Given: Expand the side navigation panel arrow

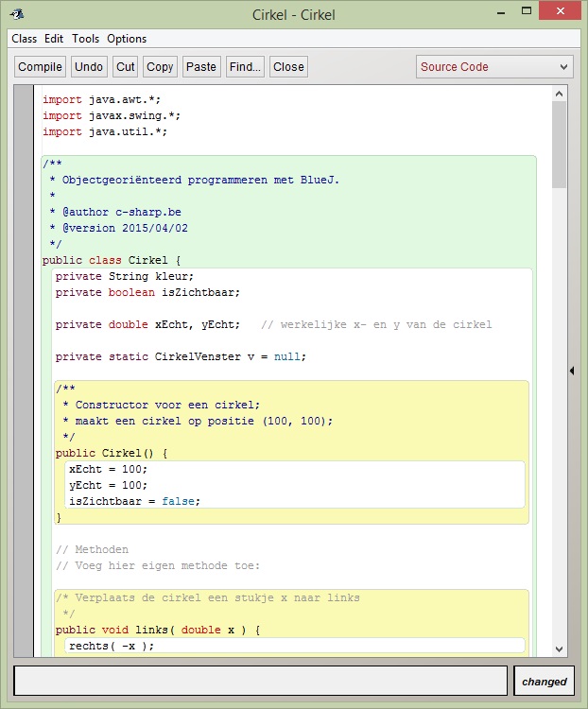Looking at the screenshot, I should pos(572,371).
